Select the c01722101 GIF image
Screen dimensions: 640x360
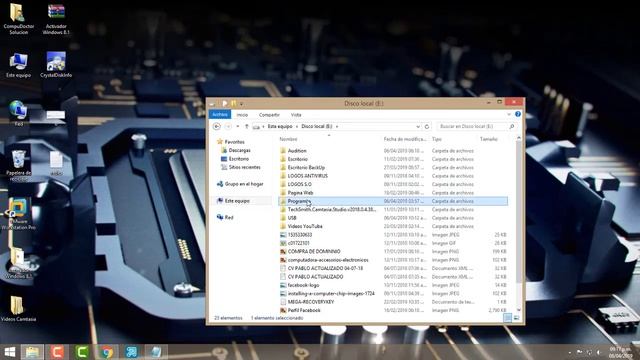pyautogui.click(x=298, y=243)
